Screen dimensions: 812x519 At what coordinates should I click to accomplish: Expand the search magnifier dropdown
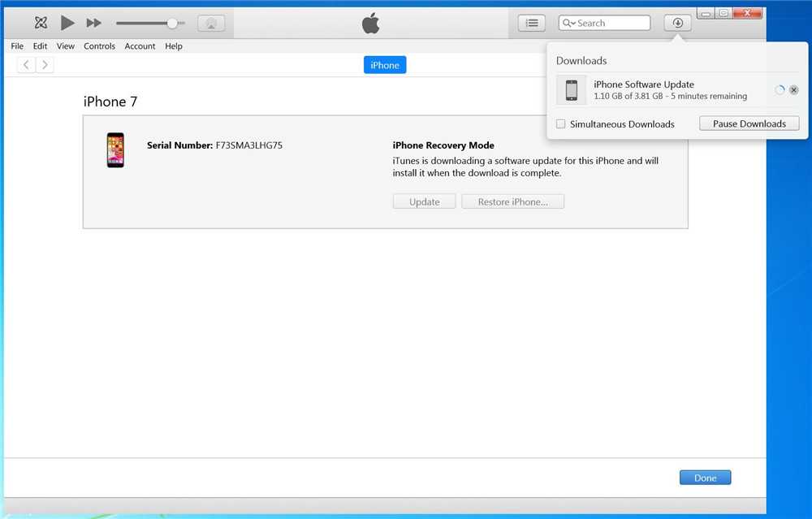[568, 24]
